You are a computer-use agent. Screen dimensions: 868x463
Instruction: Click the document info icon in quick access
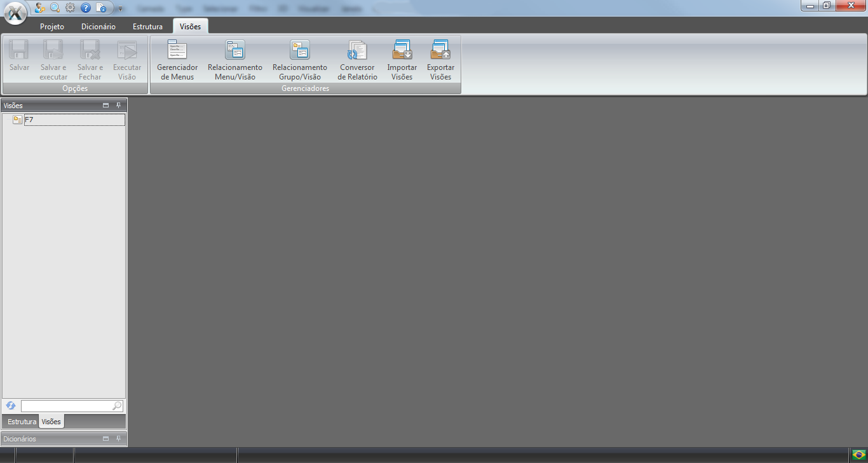click(101, 8)
